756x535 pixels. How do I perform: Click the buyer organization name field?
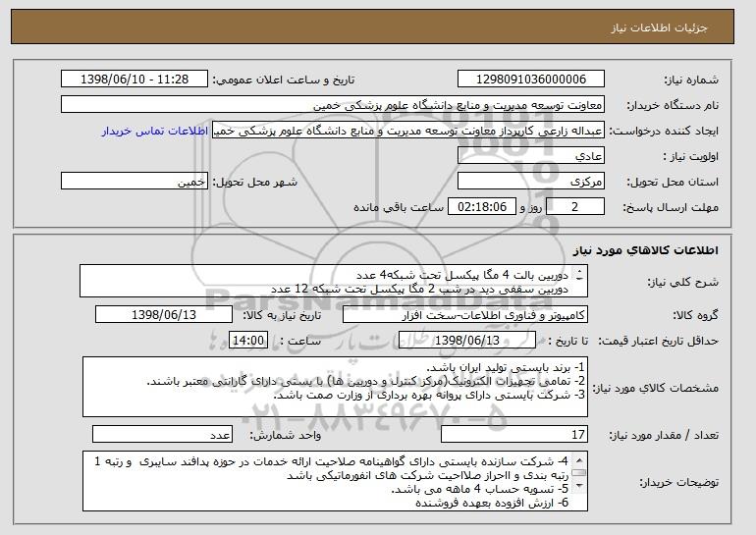coord(333,105)
